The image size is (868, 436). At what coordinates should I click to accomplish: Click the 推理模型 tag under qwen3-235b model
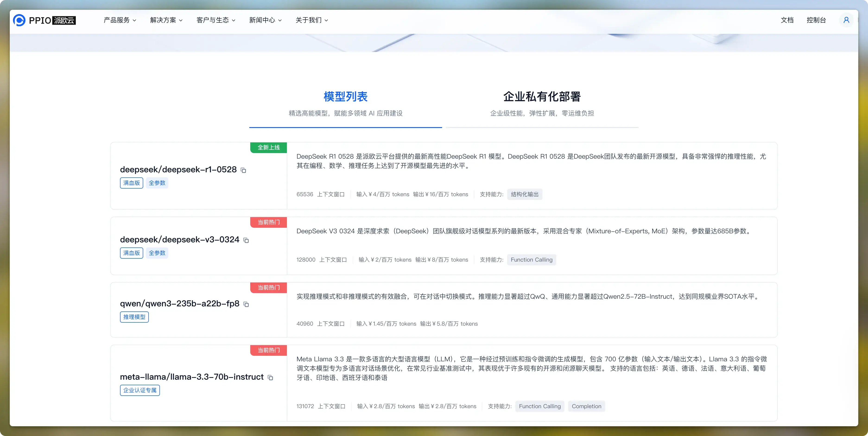[134, 317]
